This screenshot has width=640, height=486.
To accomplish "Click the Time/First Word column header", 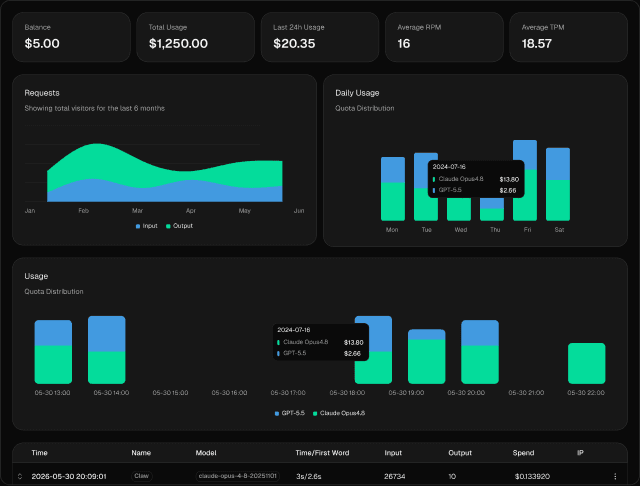I will point(322,453).
